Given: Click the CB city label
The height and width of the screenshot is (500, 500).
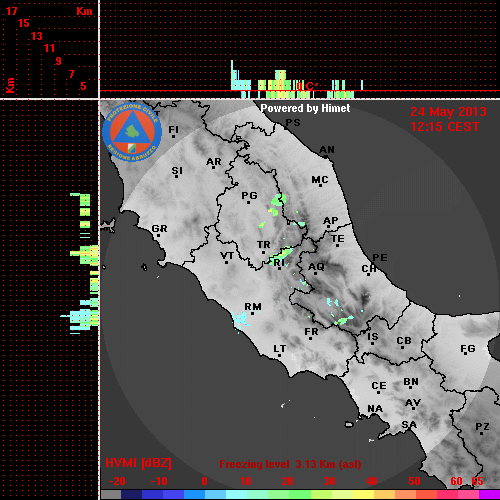Looking at the screenshot, I should [404, 341].
